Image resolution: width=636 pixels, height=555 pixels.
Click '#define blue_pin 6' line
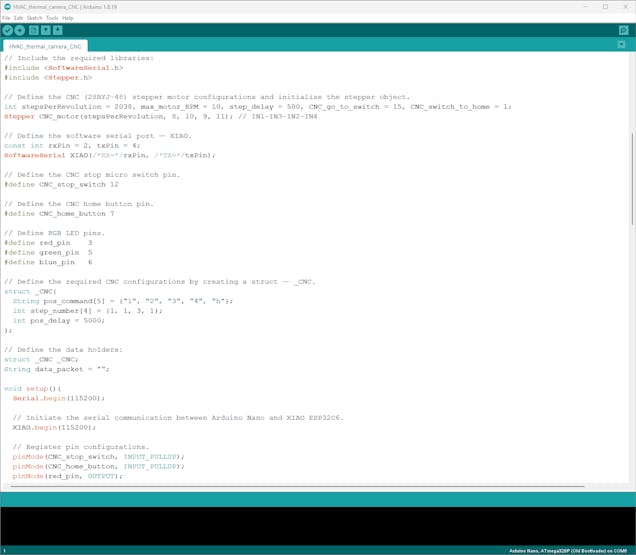tap(48, 262)
